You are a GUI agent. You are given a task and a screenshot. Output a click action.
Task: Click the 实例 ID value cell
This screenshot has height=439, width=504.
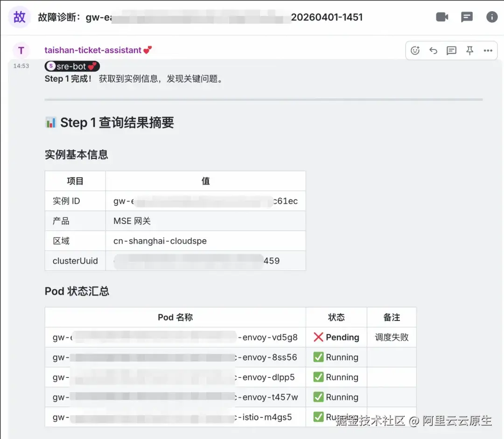tap(206, 201)
